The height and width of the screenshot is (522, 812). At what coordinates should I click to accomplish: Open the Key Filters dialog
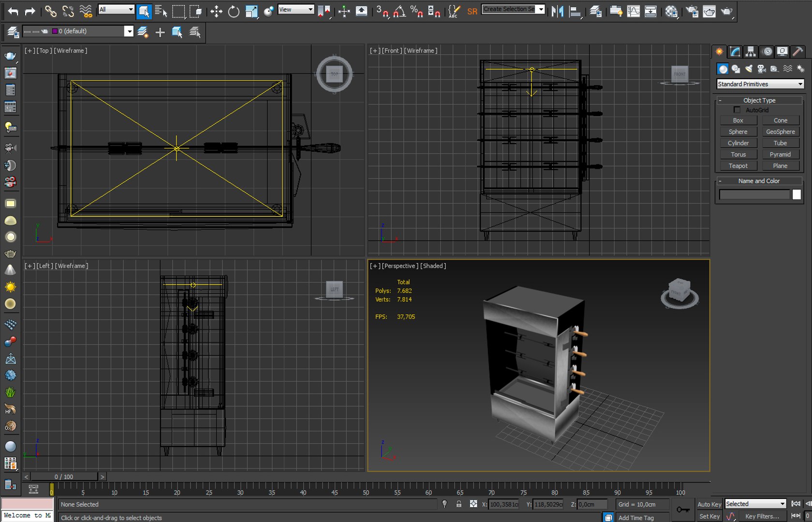(762, 516)
